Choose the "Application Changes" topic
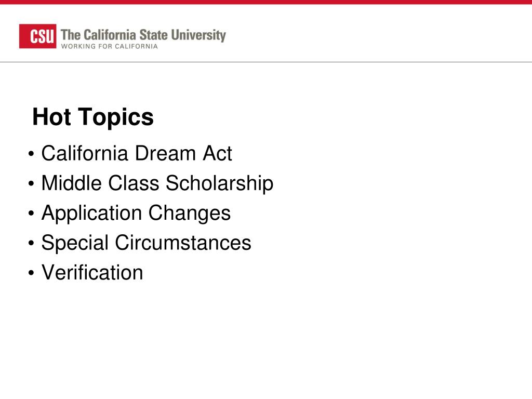The image size is (532, 399). [136, 214]
